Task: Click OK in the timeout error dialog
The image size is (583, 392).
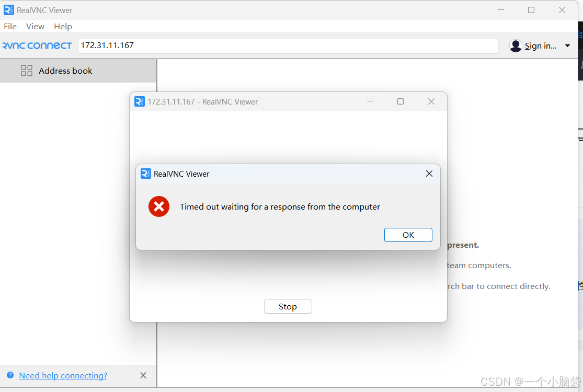Action: pos(408,235)
